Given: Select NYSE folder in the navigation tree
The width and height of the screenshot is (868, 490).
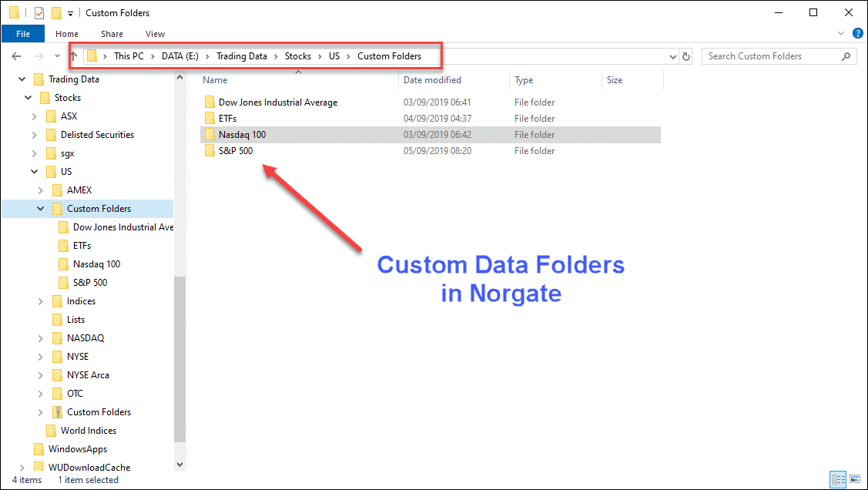Looking at the screenshot, I should (78, 357).
